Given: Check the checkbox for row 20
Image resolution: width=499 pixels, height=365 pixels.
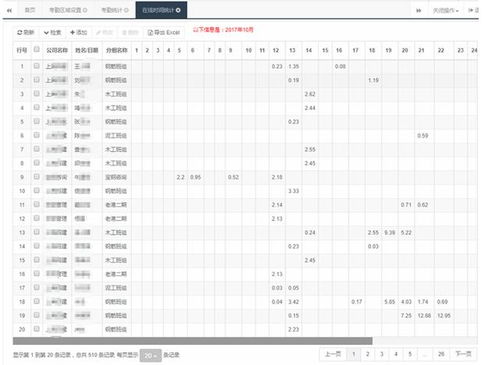Looking at the screenshot, I should (x=37, y=329).
